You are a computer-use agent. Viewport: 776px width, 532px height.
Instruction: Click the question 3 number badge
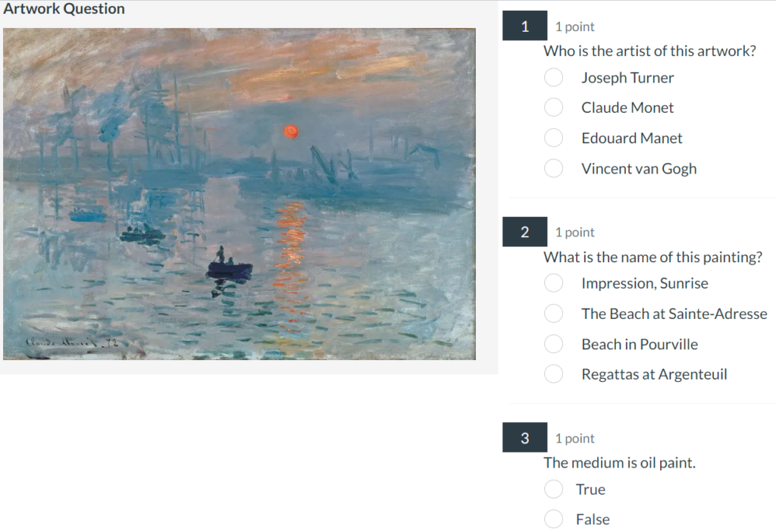click(524, 437)
